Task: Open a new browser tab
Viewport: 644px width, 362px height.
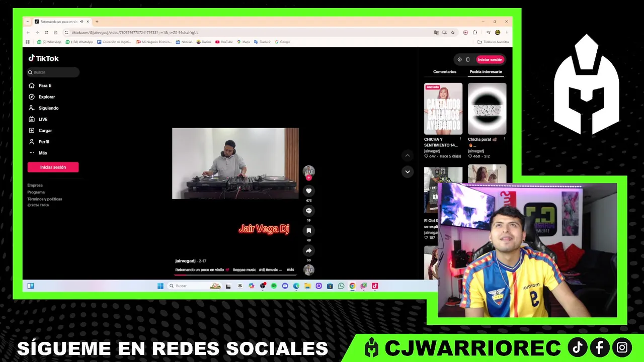Action: (97, 22)
